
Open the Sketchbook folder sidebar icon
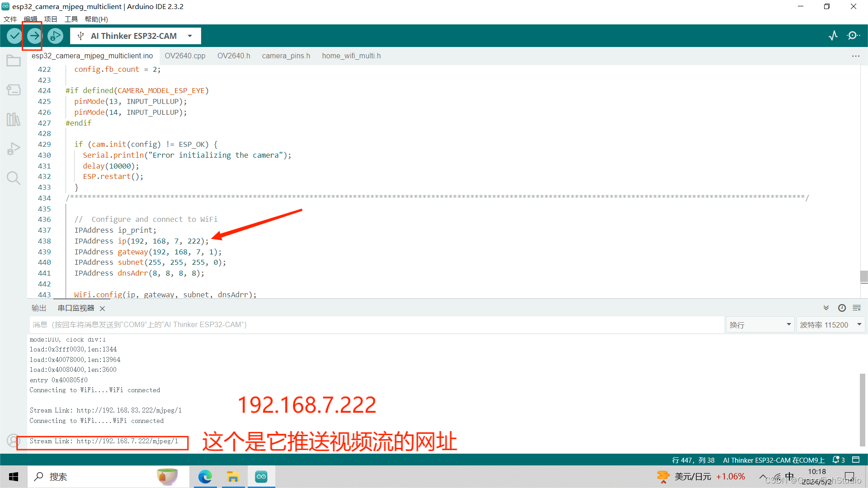point(14,61)
